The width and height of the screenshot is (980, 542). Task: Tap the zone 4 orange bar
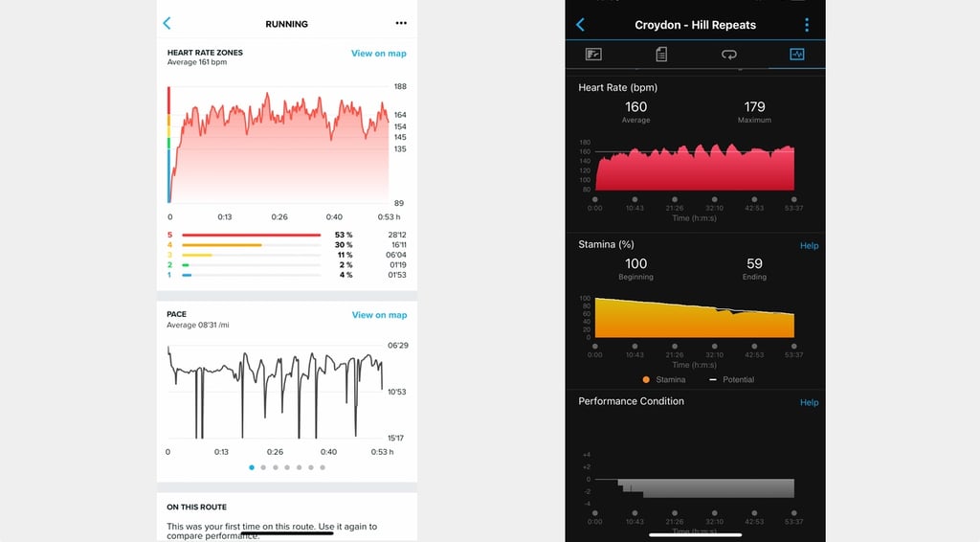click(x=222, y=245)
